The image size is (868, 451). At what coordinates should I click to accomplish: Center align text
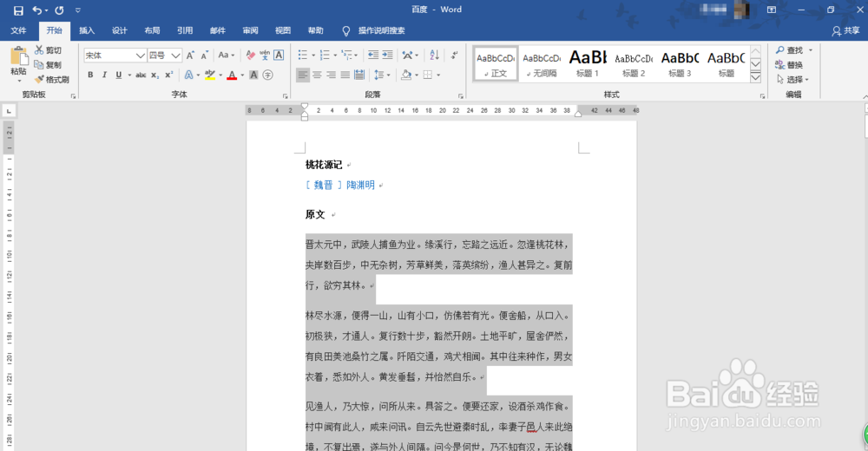coord(317,75)
